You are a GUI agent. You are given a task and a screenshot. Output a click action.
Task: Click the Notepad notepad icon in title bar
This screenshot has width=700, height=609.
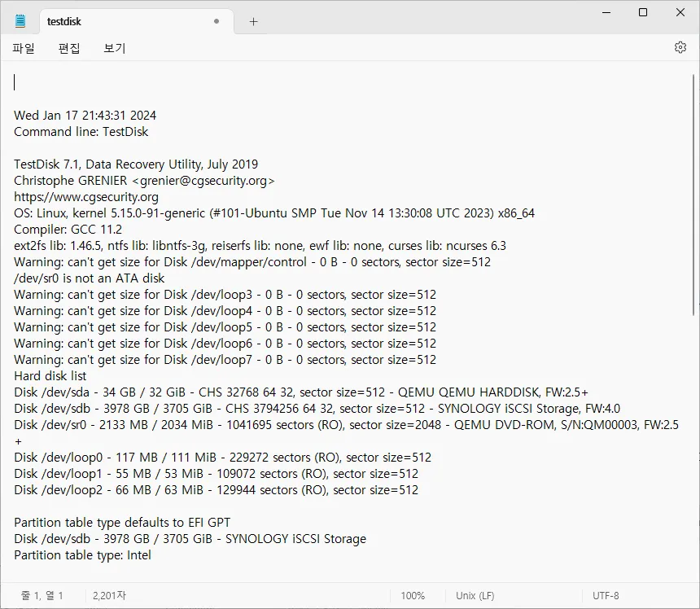21,21
